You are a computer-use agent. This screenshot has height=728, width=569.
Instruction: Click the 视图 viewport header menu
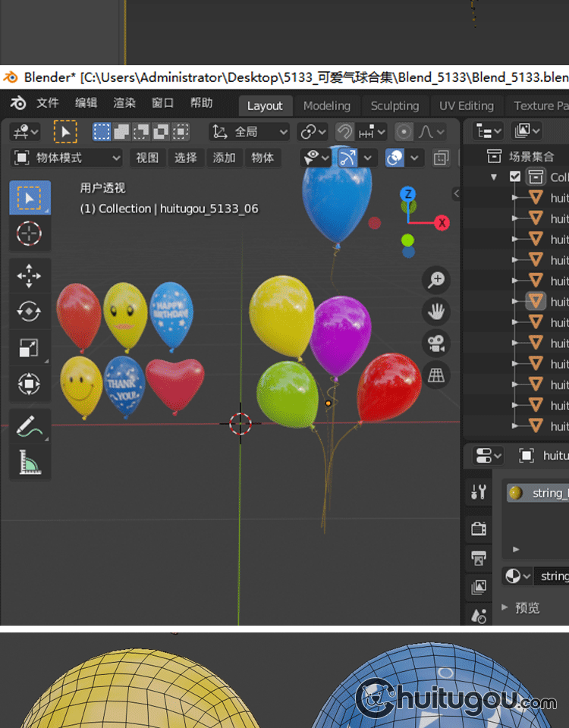147,158
